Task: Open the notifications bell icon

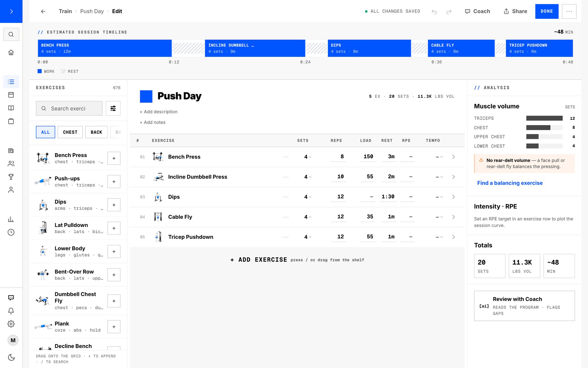Action: [11, 311]
